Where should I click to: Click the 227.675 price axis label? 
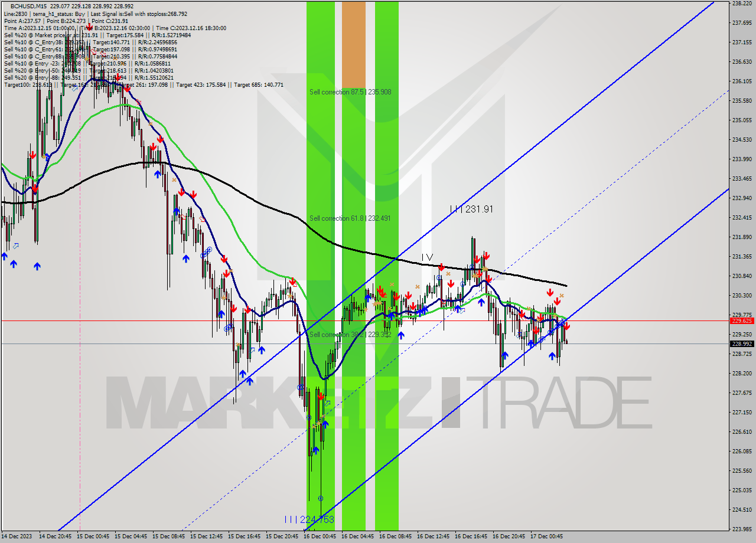742,392
